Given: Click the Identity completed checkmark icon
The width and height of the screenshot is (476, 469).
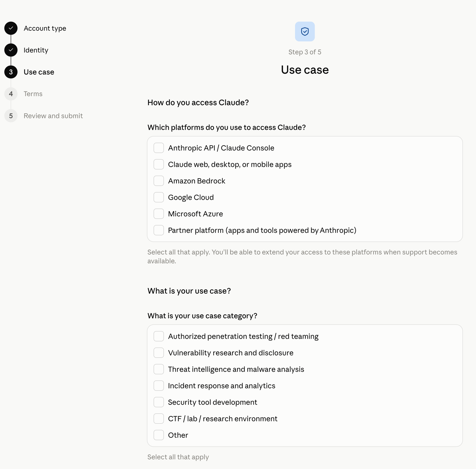Looking at the screenshot, I should coord(11,50).
